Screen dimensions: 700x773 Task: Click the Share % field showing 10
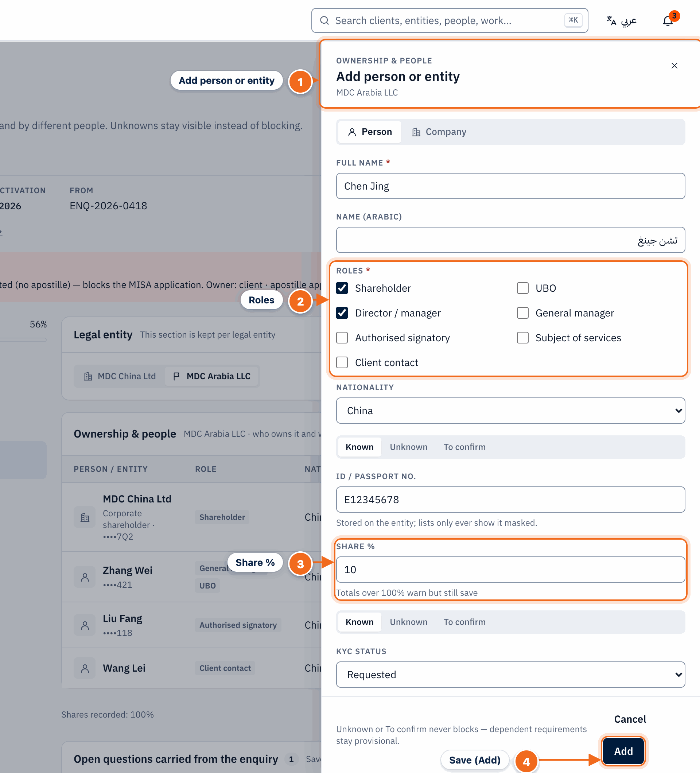[510, 570]
